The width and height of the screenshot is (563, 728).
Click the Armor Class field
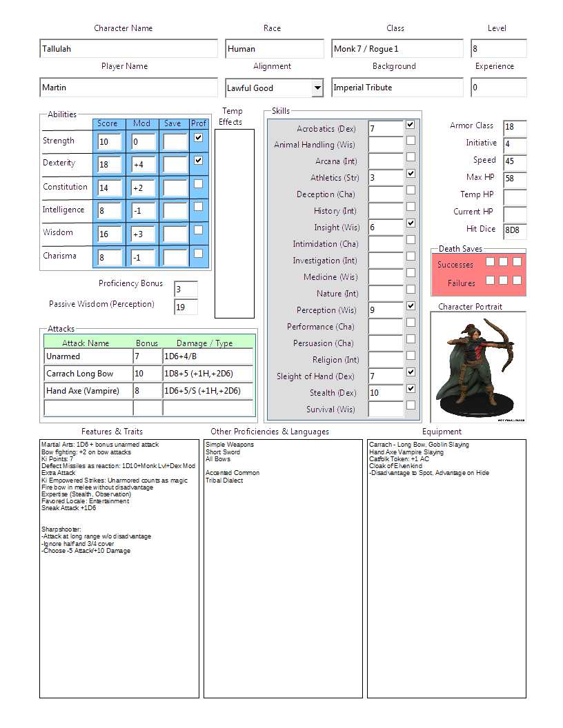click(515, 127)
